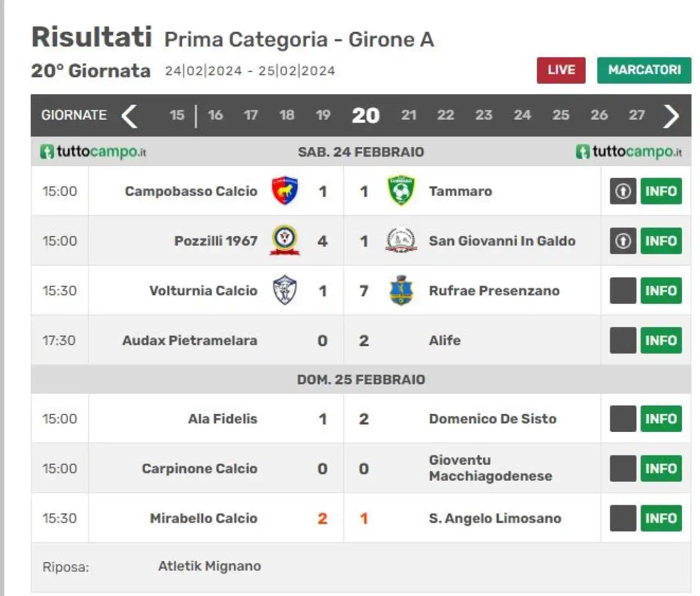The image size is (700, 596).
Task: Go to previous giornate with left chevron
Action: click(x=129, y=115)
